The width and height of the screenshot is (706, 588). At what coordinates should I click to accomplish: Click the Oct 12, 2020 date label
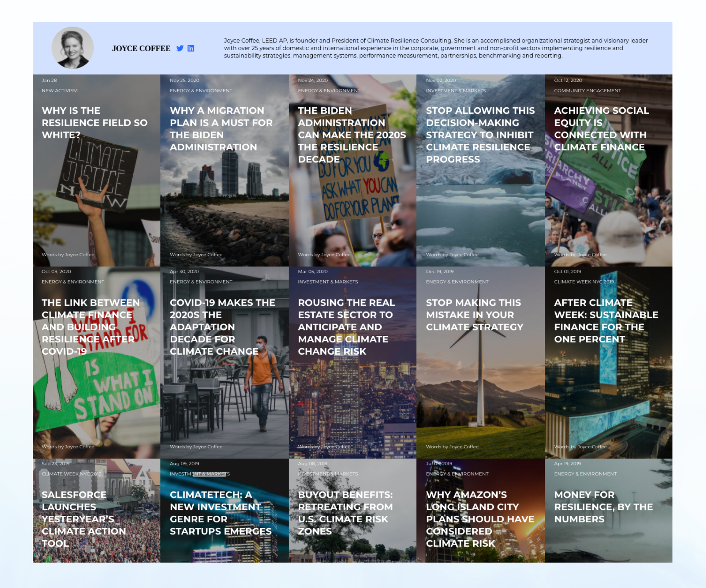pos(568,80)
